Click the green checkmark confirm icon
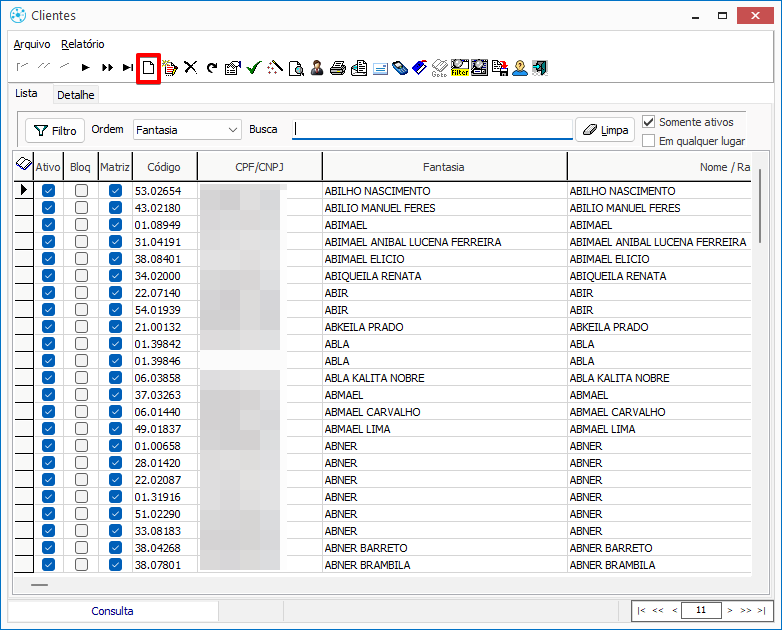Viewport: 782px width, 630px height. (x=254, y=67)
